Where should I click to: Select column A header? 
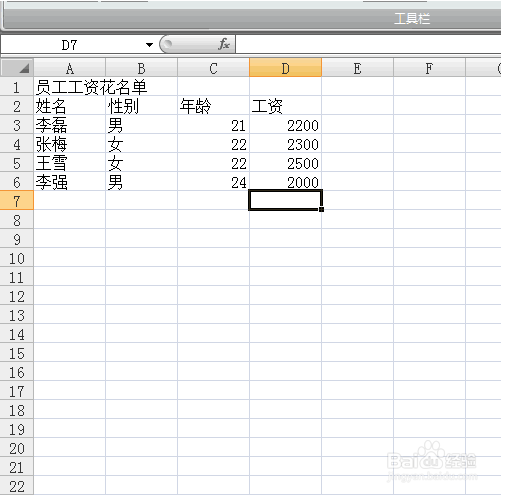pyautogui.click(x=70, y=68)
